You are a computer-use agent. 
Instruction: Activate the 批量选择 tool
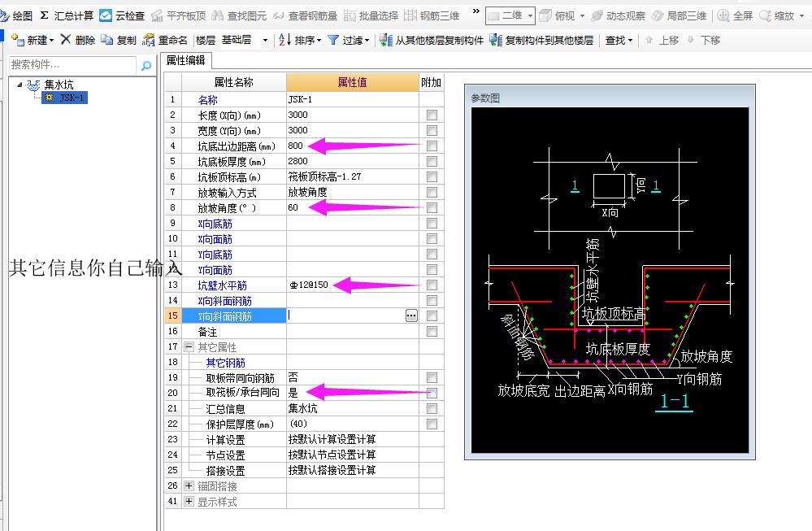click(371, 16)
